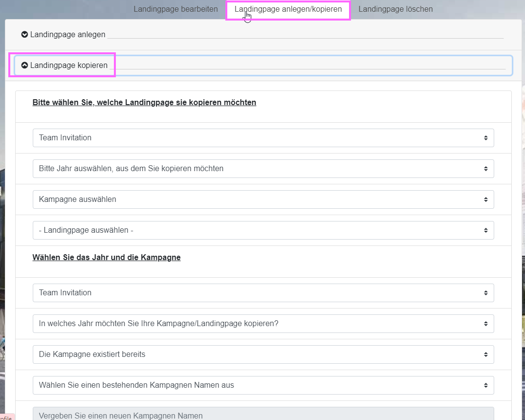This screenshot has height=420, width=525.
Task: Click 'Vergeben Sie einen neuen Kampagnen Namen' field
Action: point(263,414)
